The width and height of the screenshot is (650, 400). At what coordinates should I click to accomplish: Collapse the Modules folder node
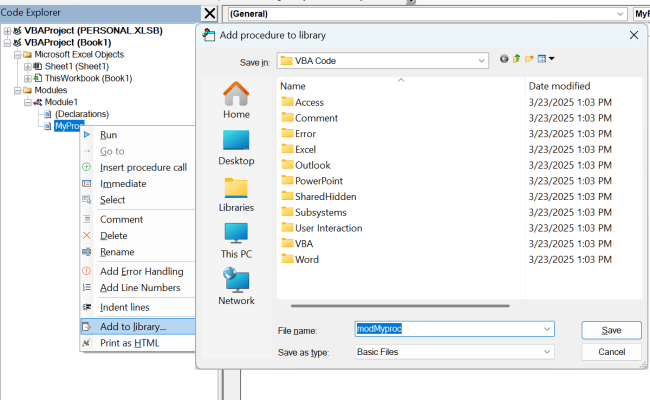(x=17, y=90)
